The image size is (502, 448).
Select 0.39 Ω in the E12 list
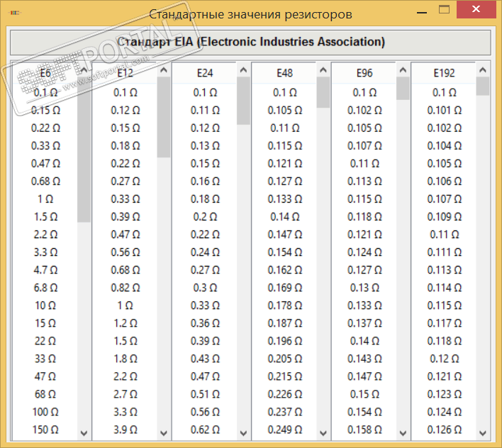125,217
